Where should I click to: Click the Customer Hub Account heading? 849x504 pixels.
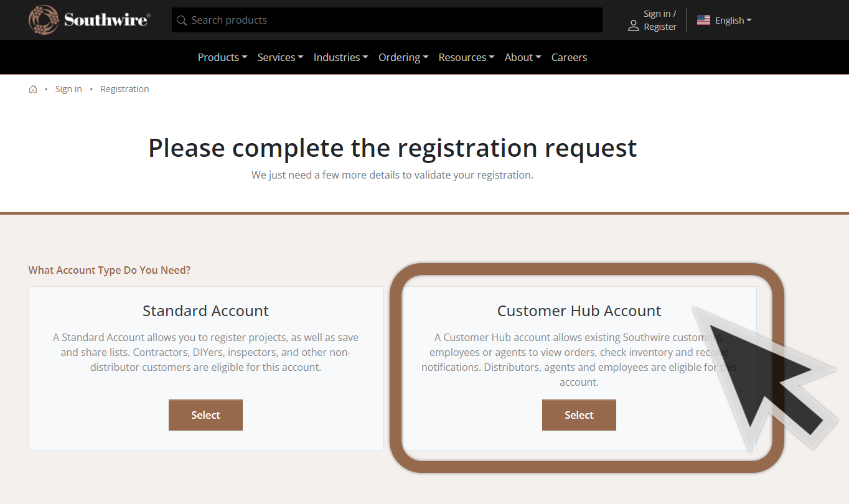click(x=579, y=310)
